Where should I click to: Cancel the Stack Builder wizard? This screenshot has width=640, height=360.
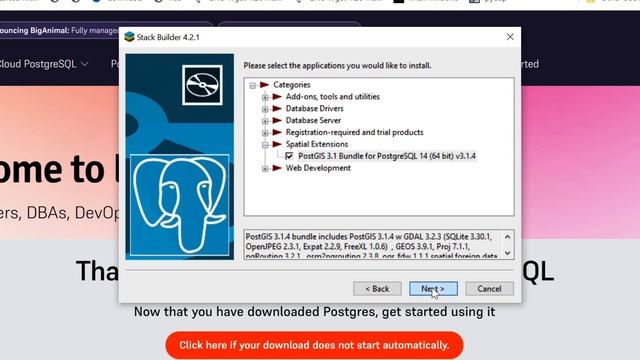489,289
